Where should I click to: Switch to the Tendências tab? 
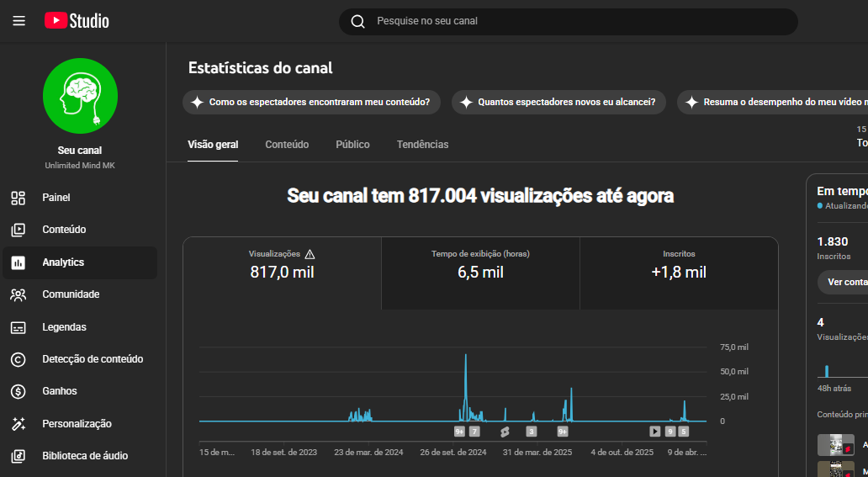pyautogui.click(x=422, y=145)
